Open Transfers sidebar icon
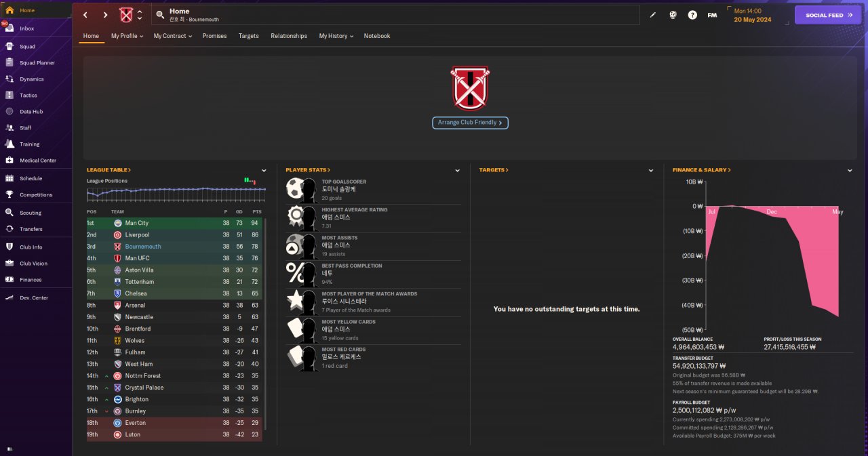The width and height of the screenshot is (868, 456). 9,229
